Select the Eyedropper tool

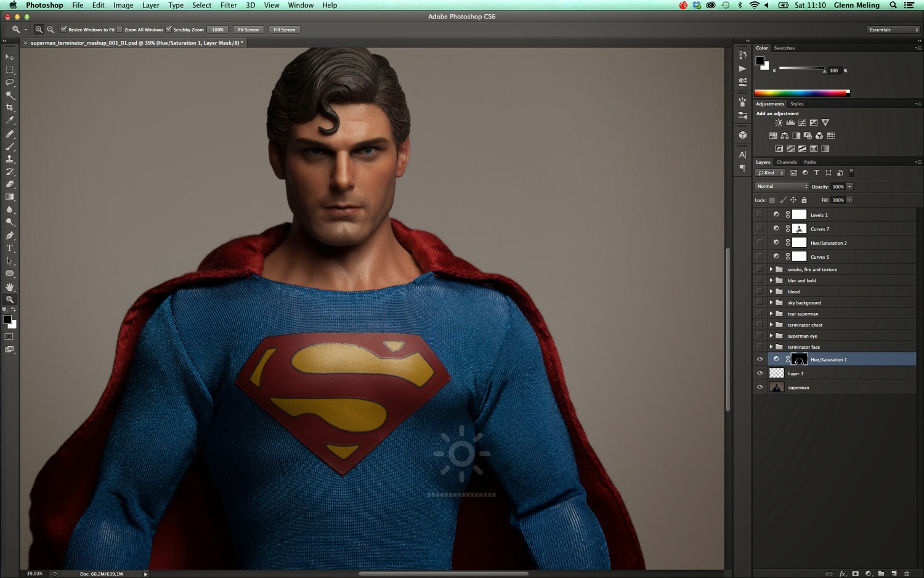(x=10, y=121)
